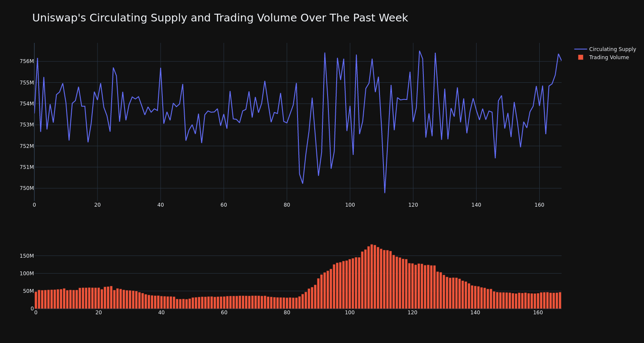Click the 100 tick on supply chart x-axis
This screenshot has width=644, height=343.
click(350, 205)
